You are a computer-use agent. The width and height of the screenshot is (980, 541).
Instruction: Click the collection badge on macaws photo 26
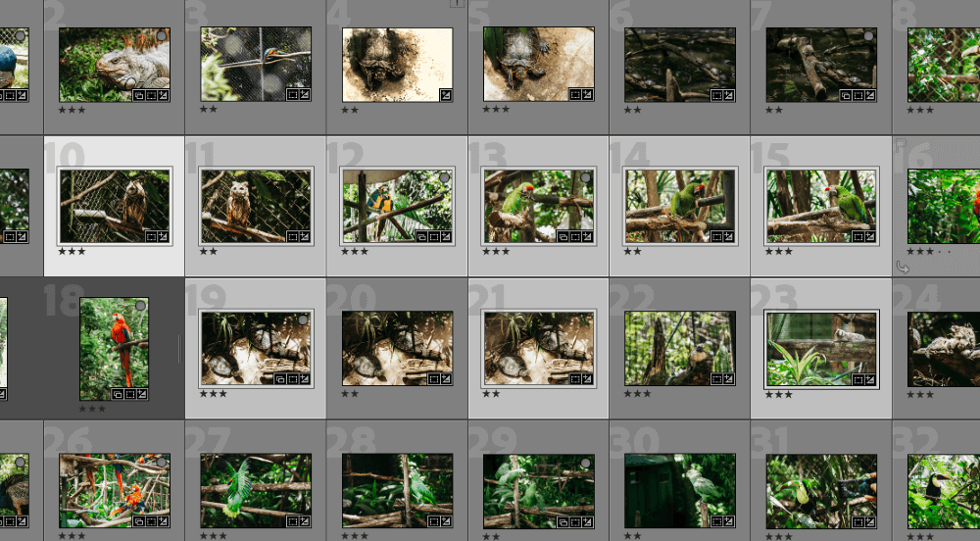point(139,521)
